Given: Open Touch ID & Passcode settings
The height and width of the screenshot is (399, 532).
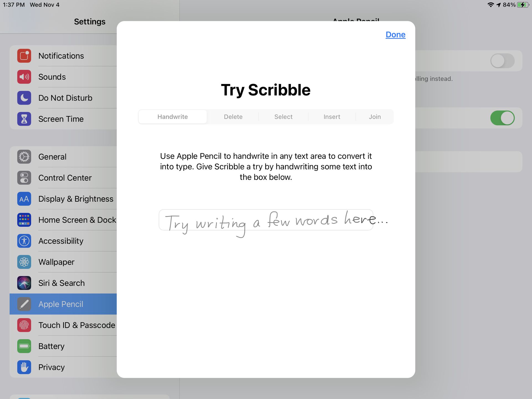Looking at the screenshot, I should 63,325.
